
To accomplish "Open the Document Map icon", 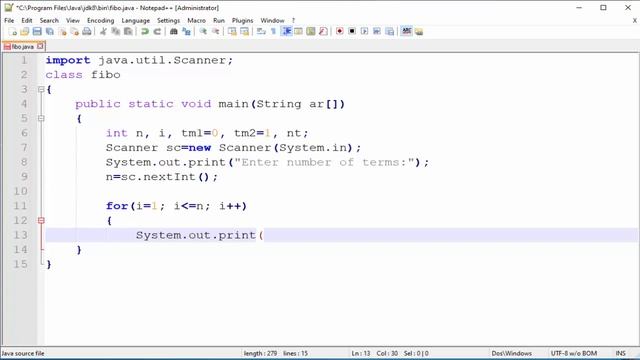I will point(311,31).
